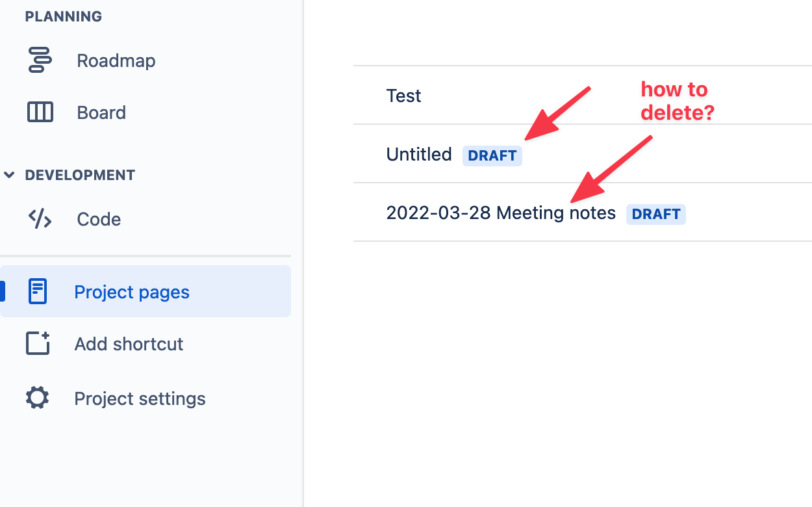Image resolution: width=812 pixels, height=507 pixels.
Task: Click the Project pages document icon
Action: click(38, 291)
